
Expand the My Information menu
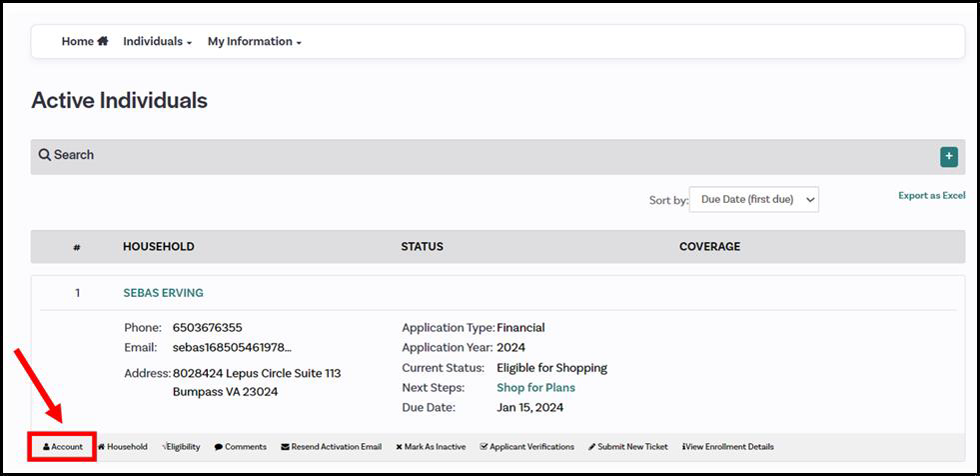[254, 41]
